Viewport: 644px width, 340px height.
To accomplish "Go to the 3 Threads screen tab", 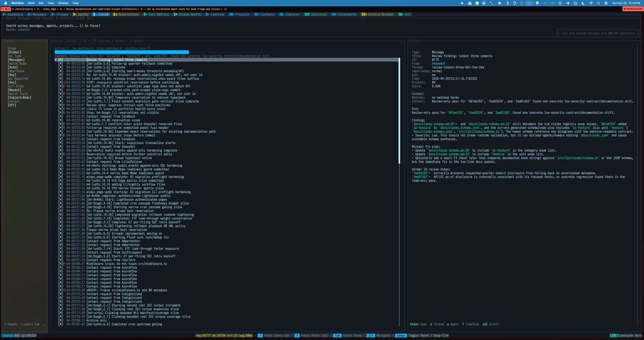I will tap(60, 15).
